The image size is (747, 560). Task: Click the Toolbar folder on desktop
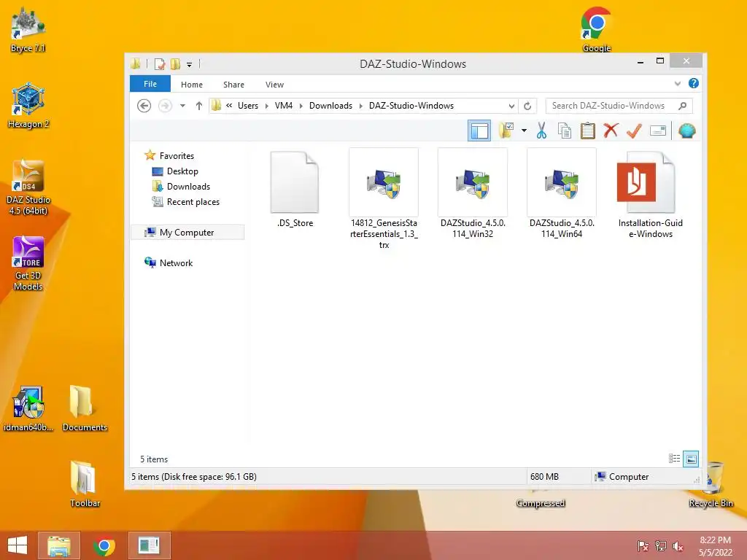[85, 484]
